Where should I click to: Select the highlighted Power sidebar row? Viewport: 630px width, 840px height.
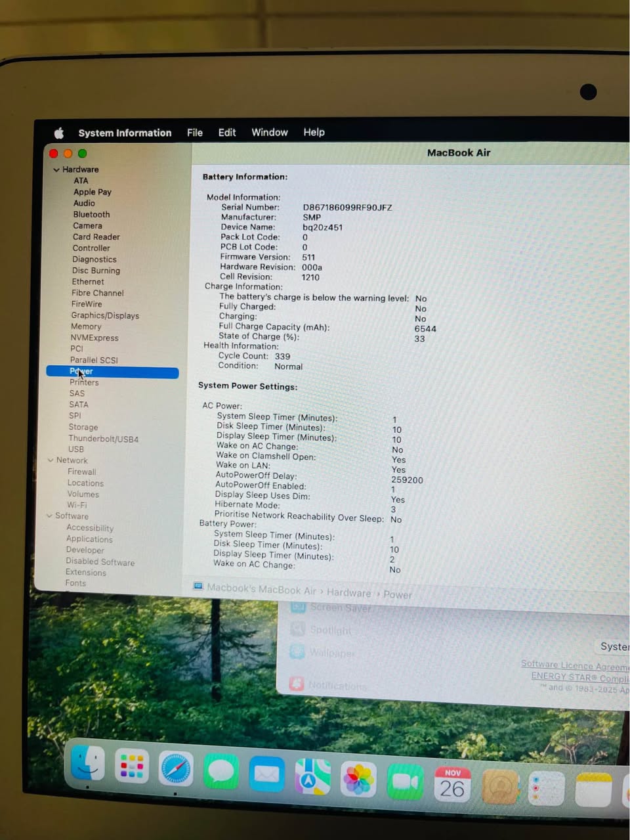[x=112, y=372]
